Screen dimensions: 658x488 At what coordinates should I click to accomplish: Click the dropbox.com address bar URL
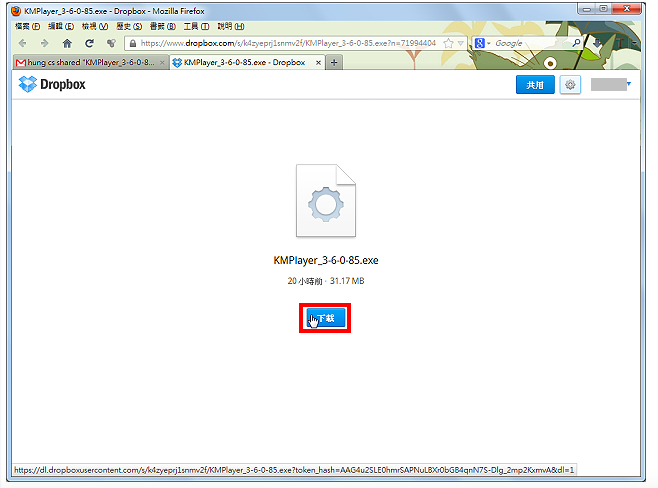click(x=288, y=43)
